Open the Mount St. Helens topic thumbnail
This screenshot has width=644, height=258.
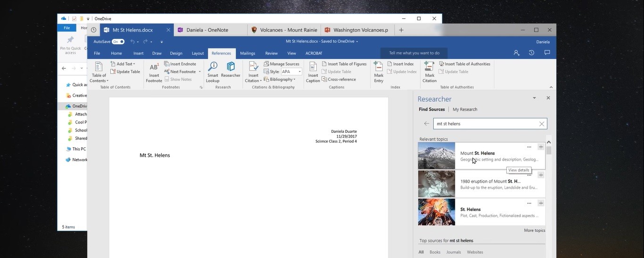(x=437, y=156)
